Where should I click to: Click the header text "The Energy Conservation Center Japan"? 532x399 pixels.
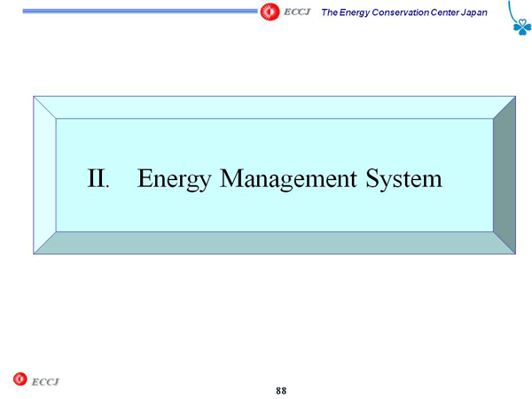point(404,12)
